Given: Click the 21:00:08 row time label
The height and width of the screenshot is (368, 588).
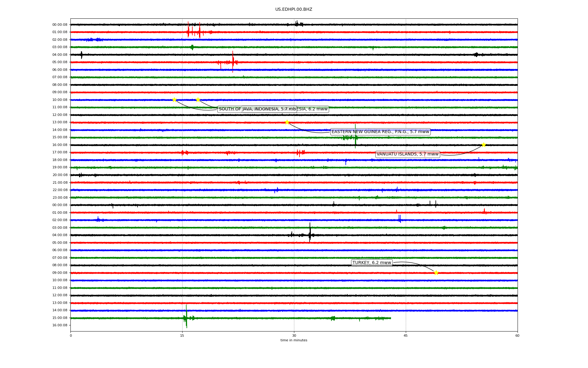Looking at the screenshot, I should pos(60,183).
